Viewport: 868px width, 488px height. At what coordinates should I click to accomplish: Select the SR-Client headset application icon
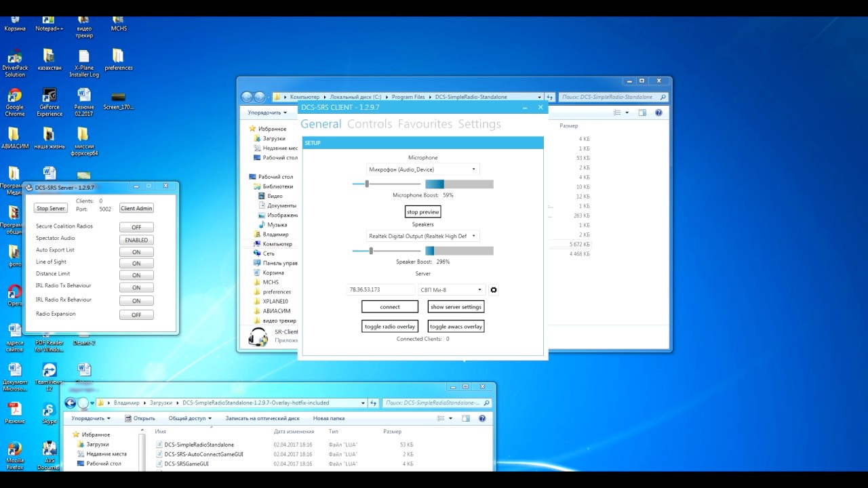258,337
